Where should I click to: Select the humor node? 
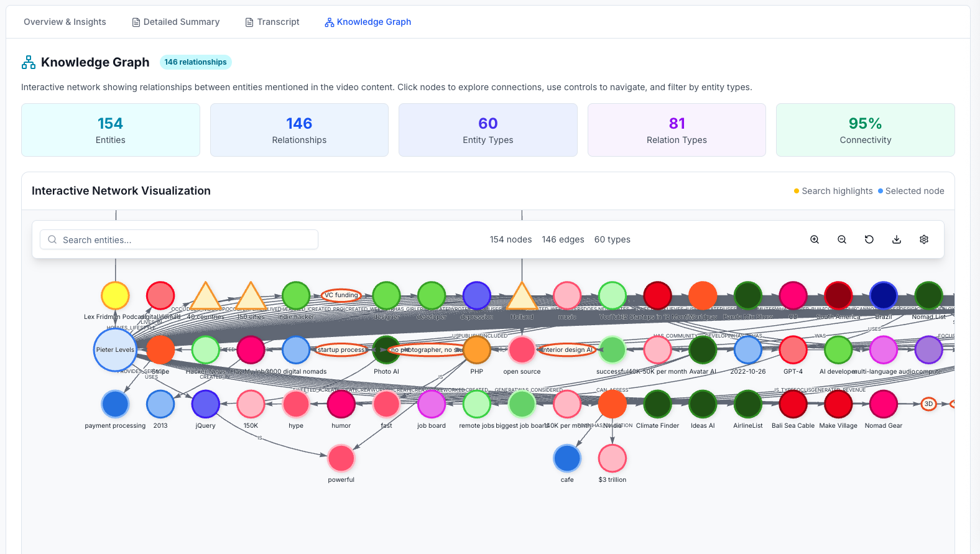tap(341, 404)
